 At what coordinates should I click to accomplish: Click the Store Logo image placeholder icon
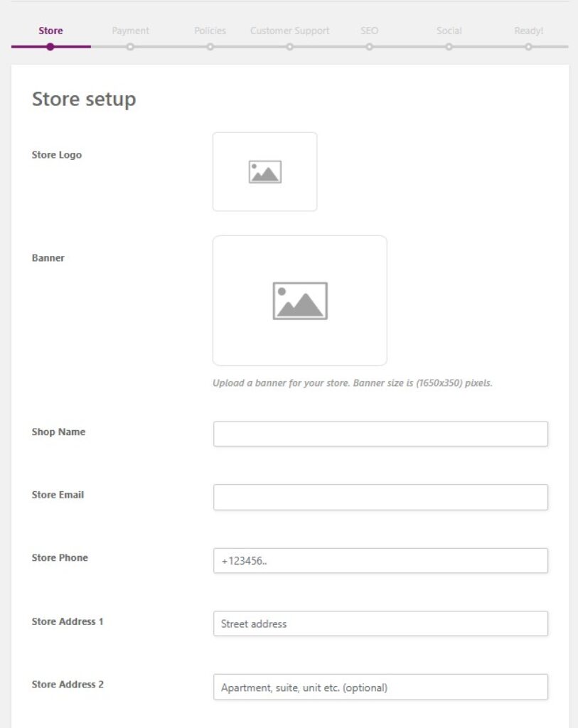pos(264,172)
